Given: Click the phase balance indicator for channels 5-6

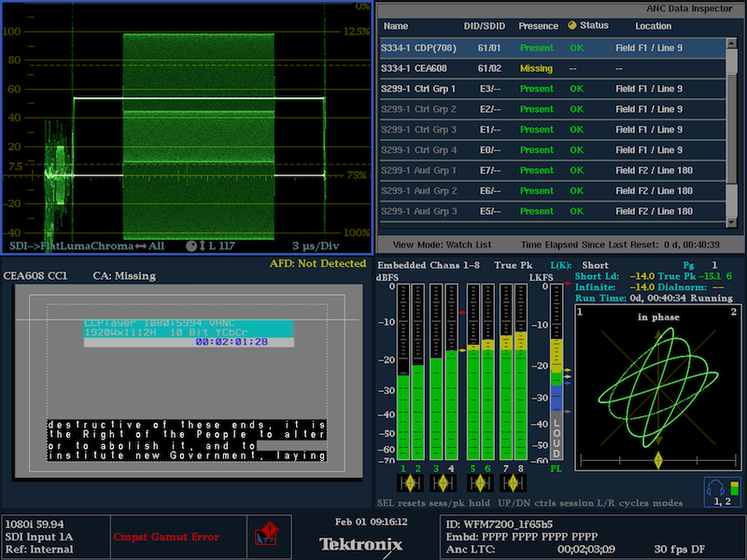Looking at the screenshot, I should (480, 483).
